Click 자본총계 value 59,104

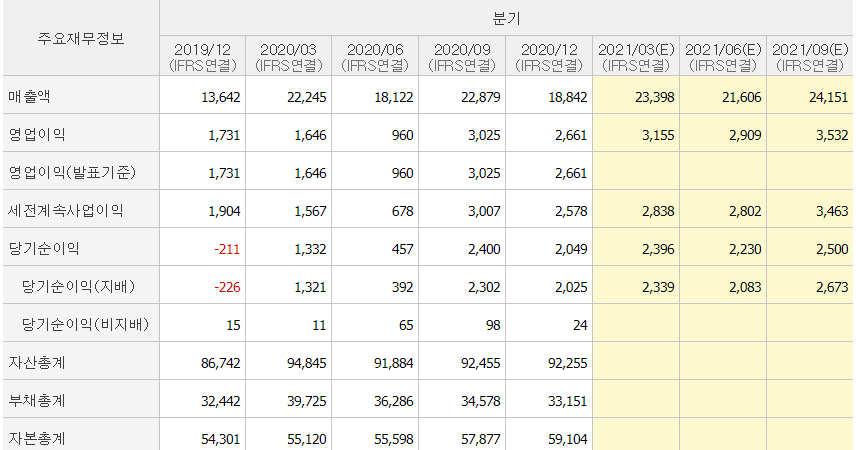coord(568,439)
